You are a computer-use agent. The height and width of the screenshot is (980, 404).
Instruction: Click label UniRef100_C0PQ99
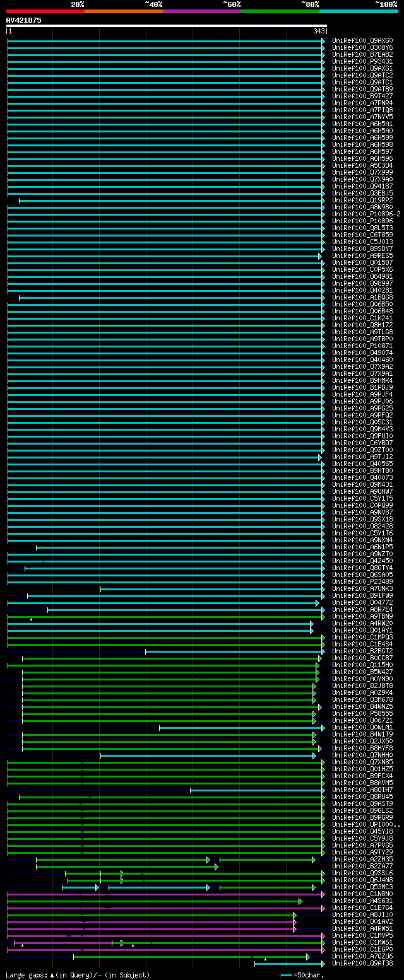pos(362,506)
